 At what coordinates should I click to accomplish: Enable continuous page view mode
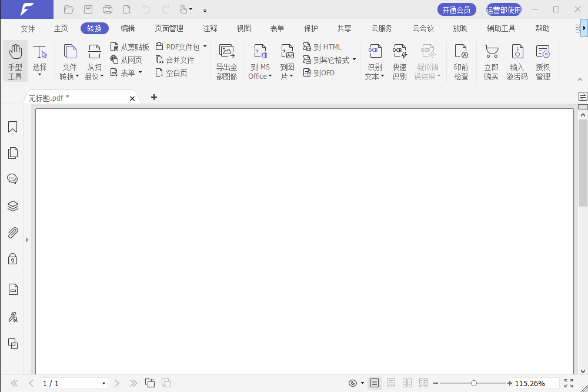click(x=391, y=383)
